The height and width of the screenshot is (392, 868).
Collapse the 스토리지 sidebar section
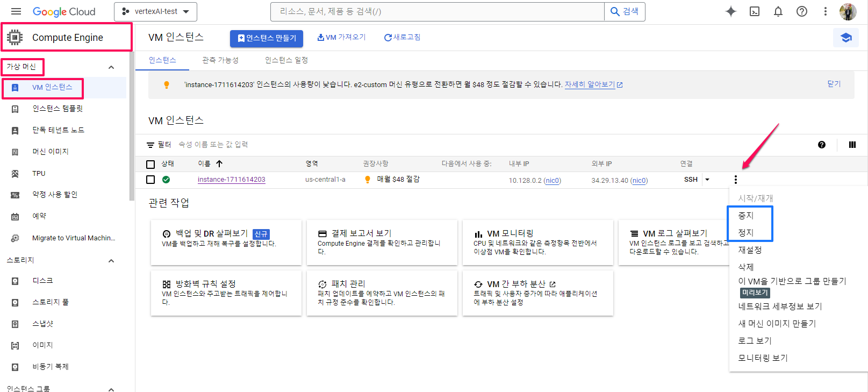pyautogui.click(x=111, y=261)
